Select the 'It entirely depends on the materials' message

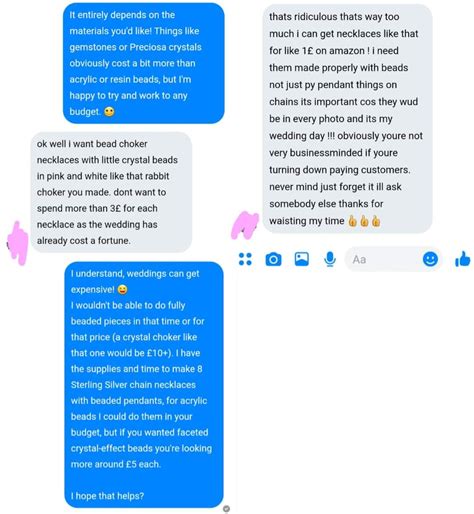click(x=144, y=63)
